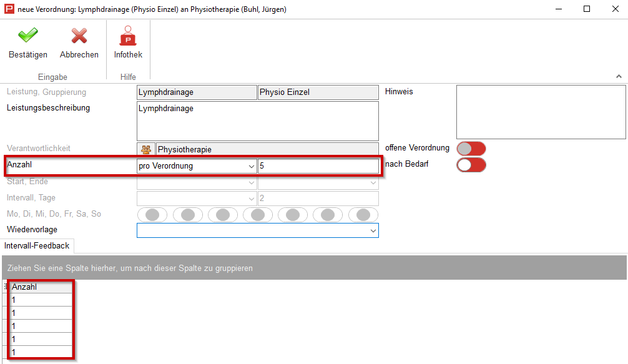Click the Verantwortlichkeit group picker icon

(146, 150)
